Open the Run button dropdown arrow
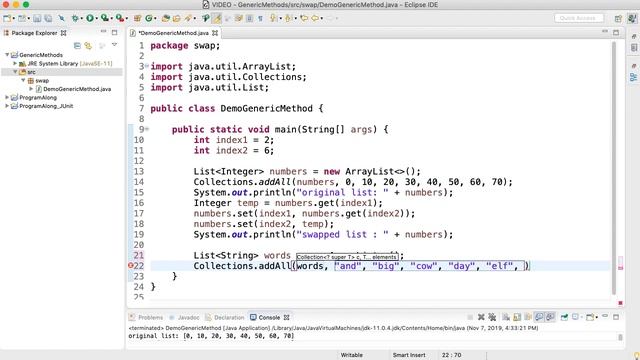Image resolution: width=640 pixels, height=360 pixels. 96,19
